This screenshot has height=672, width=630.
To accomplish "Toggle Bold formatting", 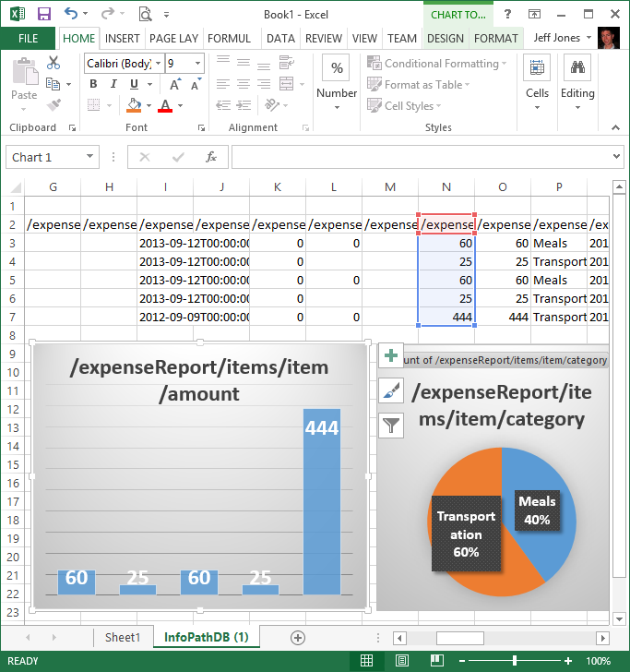I will 93,84.
